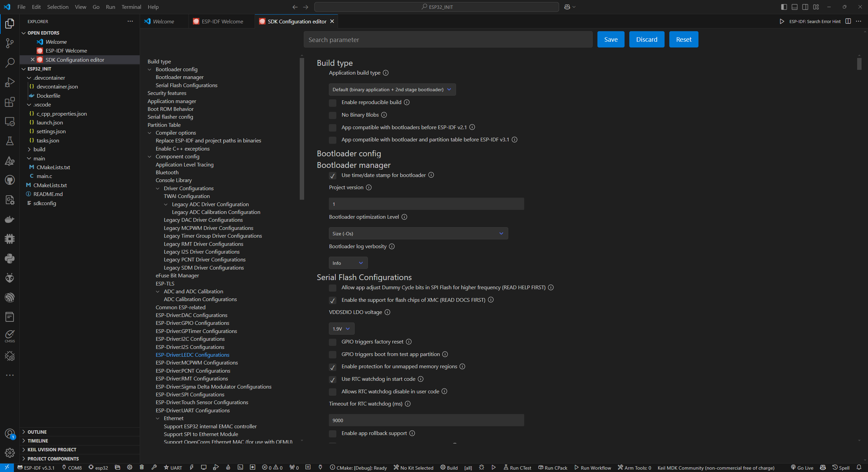Switch to the ESP-IDF Welcome tab

222,21
